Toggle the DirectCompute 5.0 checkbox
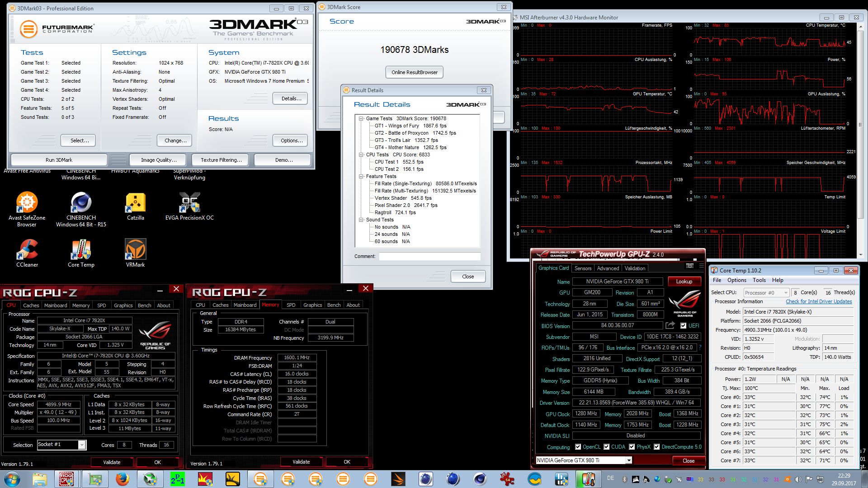Screen dimensions: 868x488 [657, 447]
